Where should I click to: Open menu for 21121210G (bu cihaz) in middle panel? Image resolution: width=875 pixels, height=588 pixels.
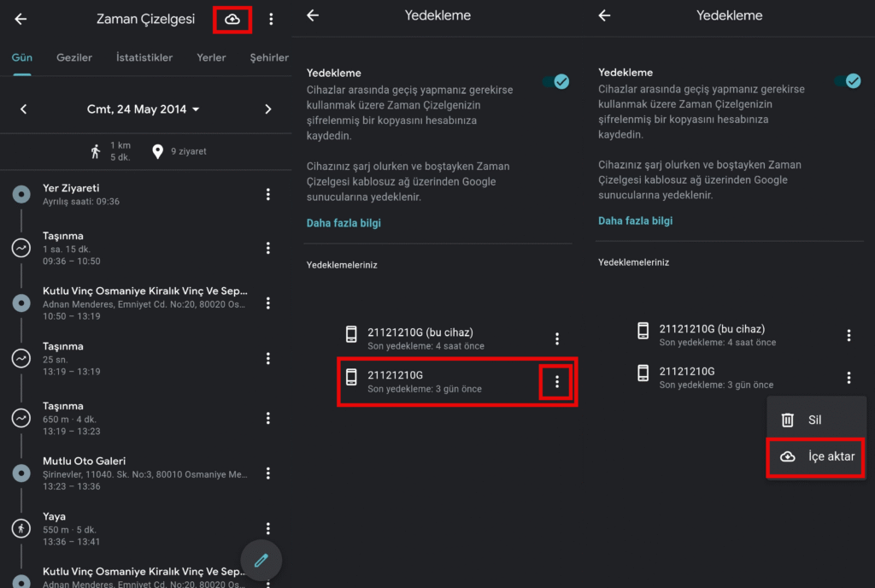[557, 338]
